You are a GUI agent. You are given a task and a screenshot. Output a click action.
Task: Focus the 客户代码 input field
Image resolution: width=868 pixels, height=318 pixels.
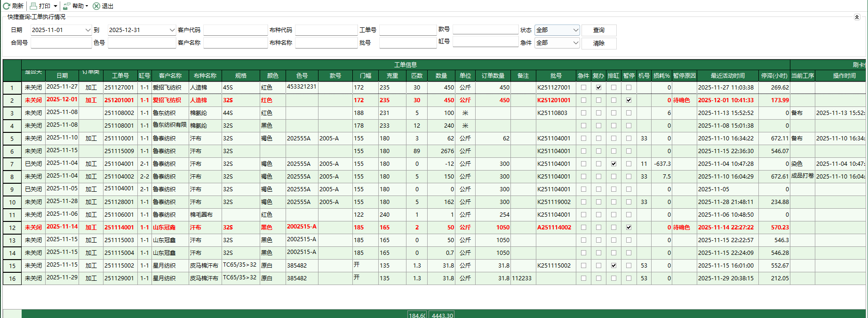click(235, 30)
